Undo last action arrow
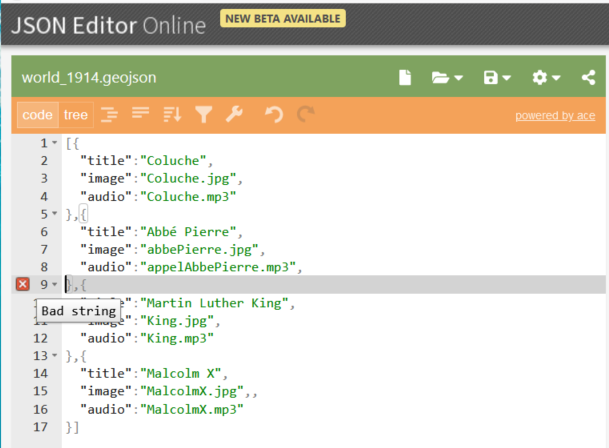609x448 pixels. click(274, 115)
